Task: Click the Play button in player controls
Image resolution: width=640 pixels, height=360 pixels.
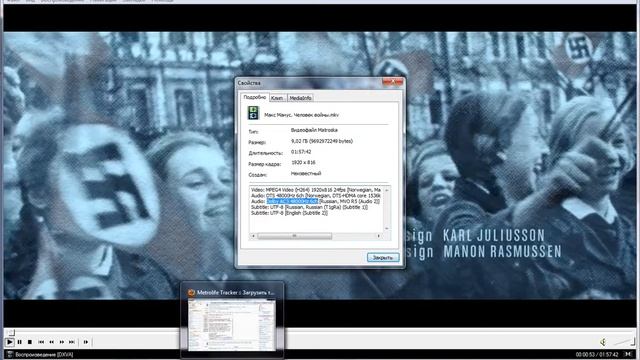Action: coord(9,342)
